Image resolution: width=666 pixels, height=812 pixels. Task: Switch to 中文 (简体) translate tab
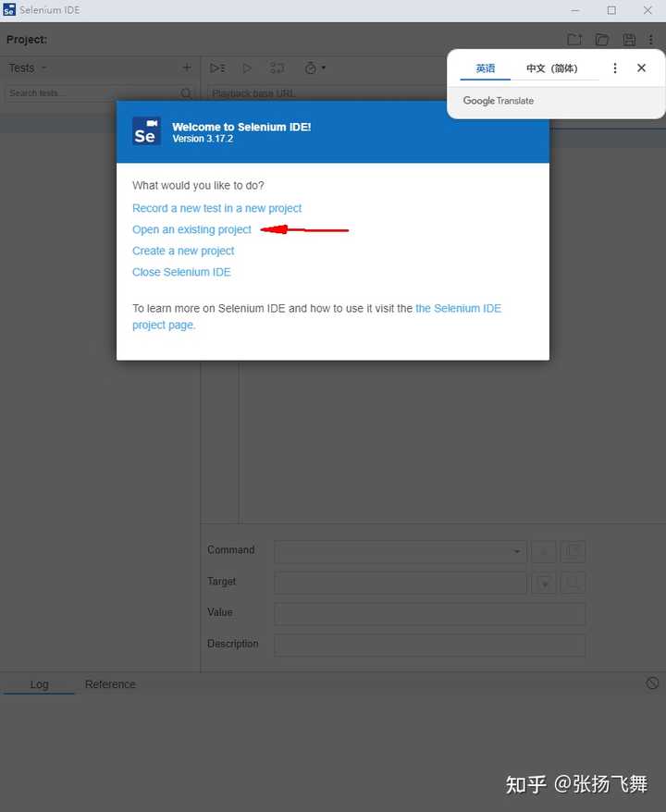551,68
